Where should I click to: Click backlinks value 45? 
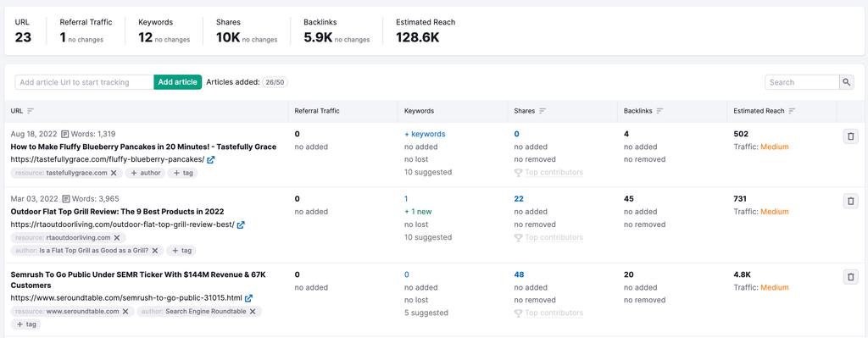[629, 198]
